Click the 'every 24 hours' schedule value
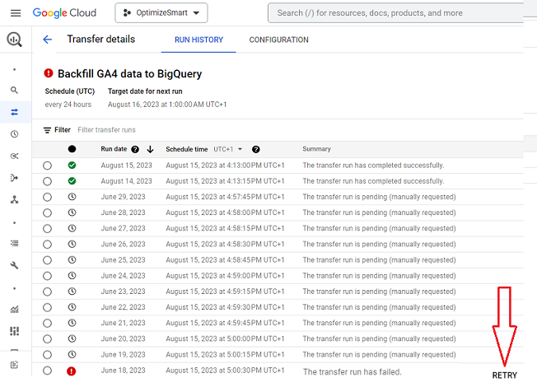Screen dimensions: 537x392 point(68,105)
